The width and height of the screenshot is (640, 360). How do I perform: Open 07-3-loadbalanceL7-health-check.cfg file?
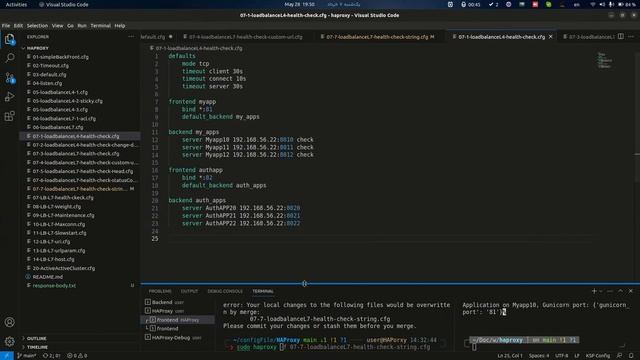(76, 154)
